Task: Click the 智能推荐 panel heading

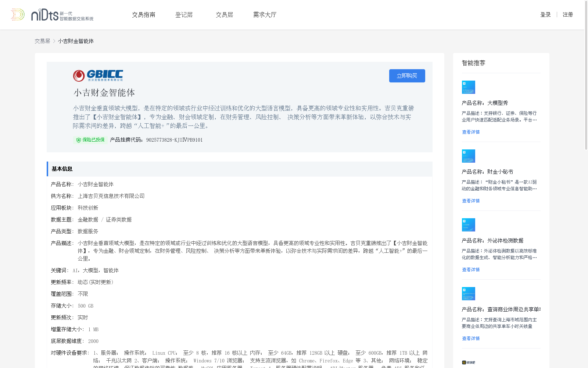Action: click(x=473, y=63)
